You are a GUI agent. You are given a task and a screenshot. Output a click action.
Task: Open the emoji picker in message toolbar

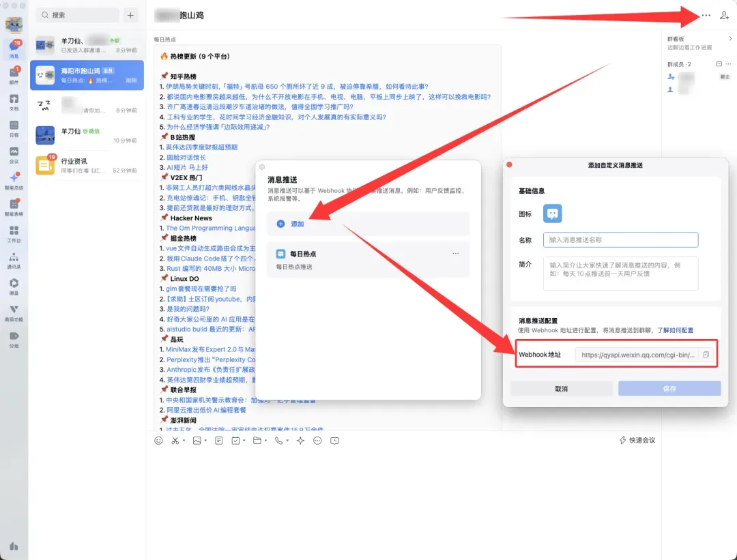pos(158,441)
